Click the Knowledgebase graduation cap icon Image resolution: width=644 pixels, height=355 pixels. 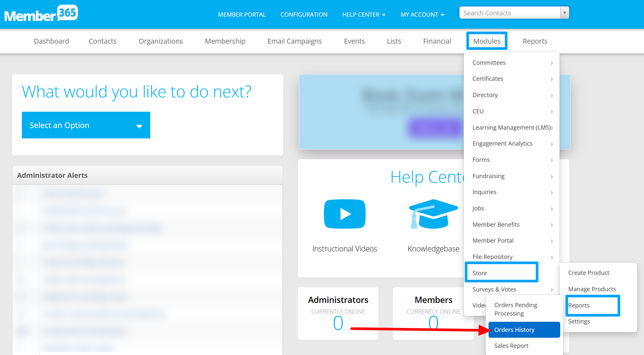pos(433,214)
